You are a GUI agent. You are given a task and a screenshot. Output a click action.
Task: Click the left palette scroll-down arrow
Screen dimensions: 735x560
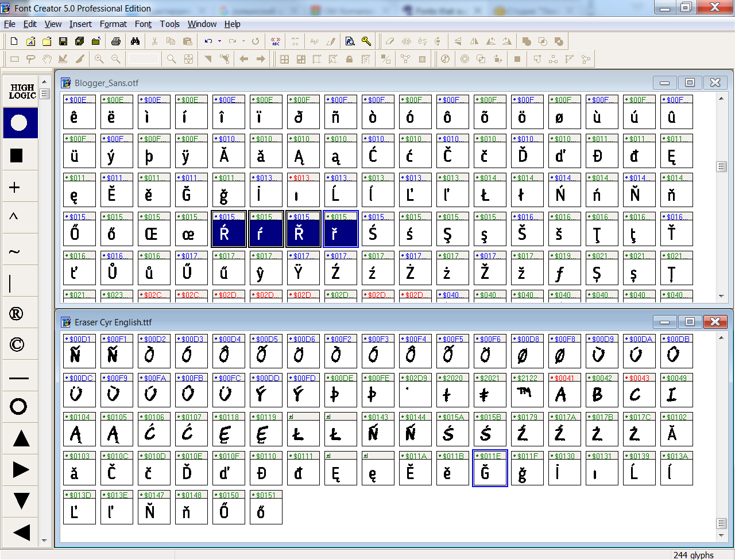[x=45, y=540]
